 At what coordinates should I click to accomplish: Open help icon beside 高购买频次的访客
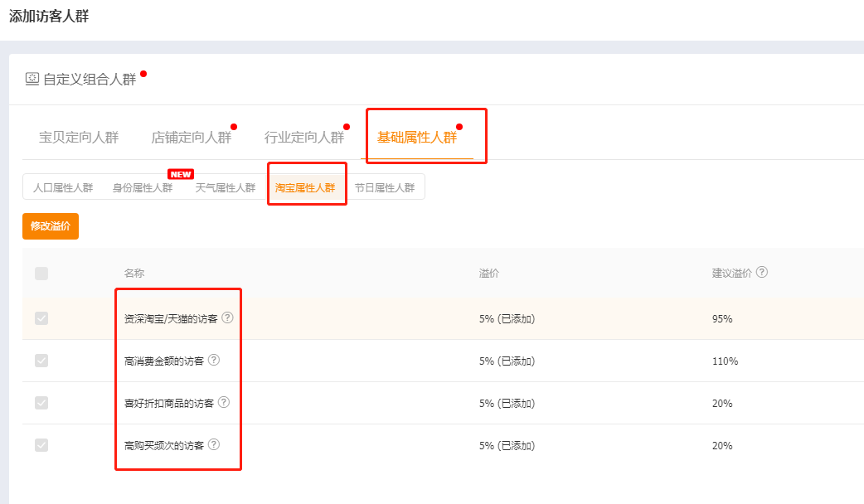tap(214, 444)
